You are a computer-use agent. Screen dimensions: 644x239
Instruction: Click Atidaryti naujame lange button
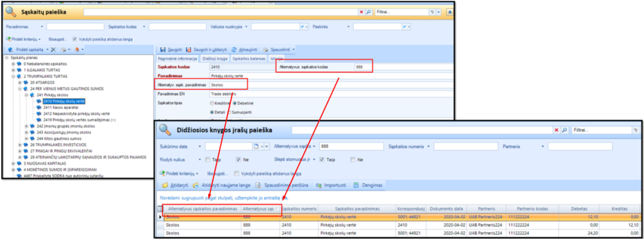(x=221, y=185)
